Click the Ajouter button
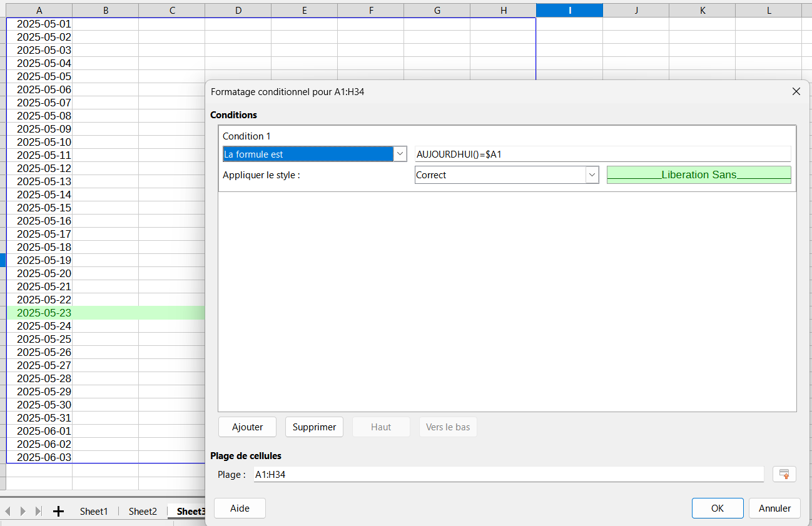Screen dimensions: 812x526 coord(248,427)
